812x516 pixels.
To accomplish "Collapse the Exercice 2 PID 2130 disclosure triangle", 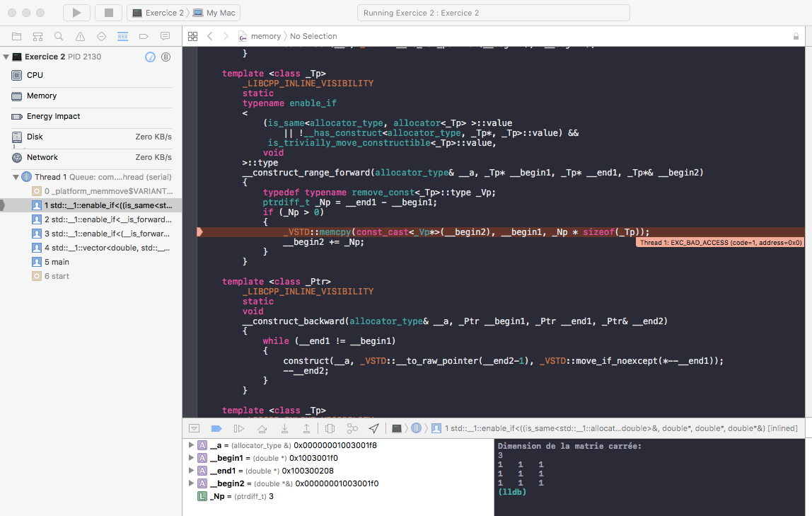I will tap(7, 57).
